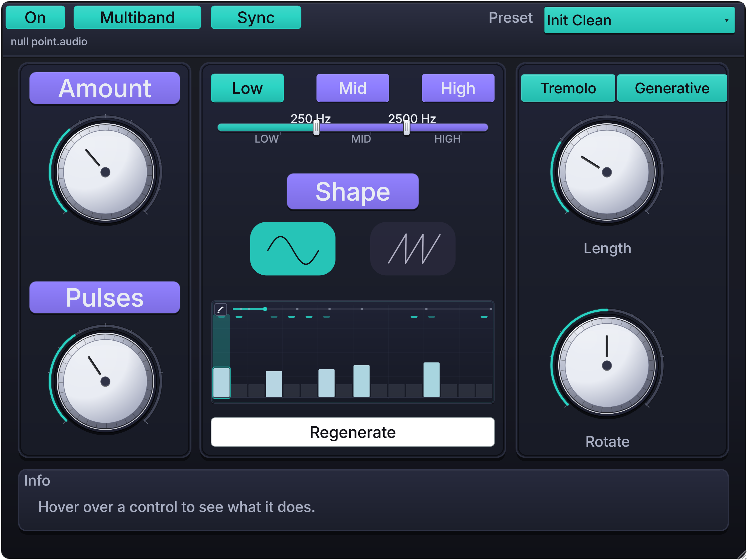Click the empty second step in sequencer

(239, 390)
